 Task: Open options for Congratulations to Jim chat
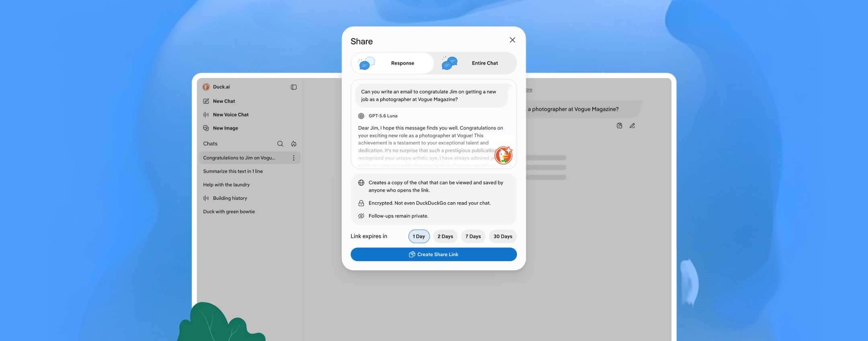coord(294,158)
